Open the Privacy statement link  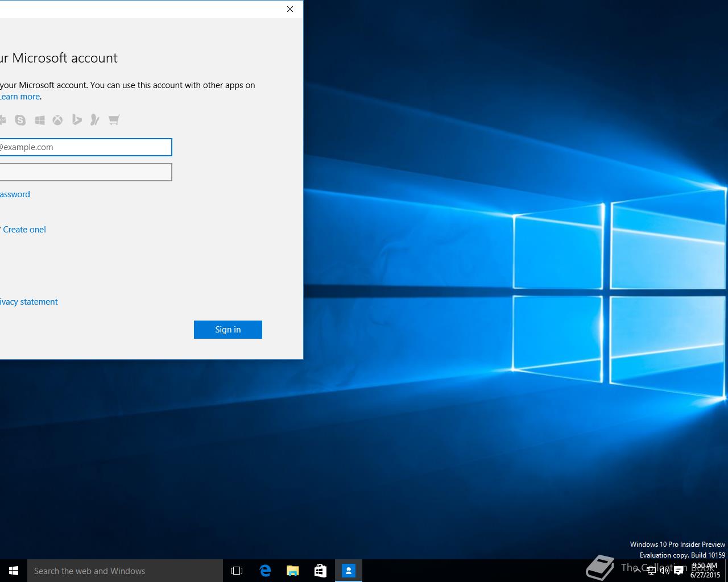(28, 302)
